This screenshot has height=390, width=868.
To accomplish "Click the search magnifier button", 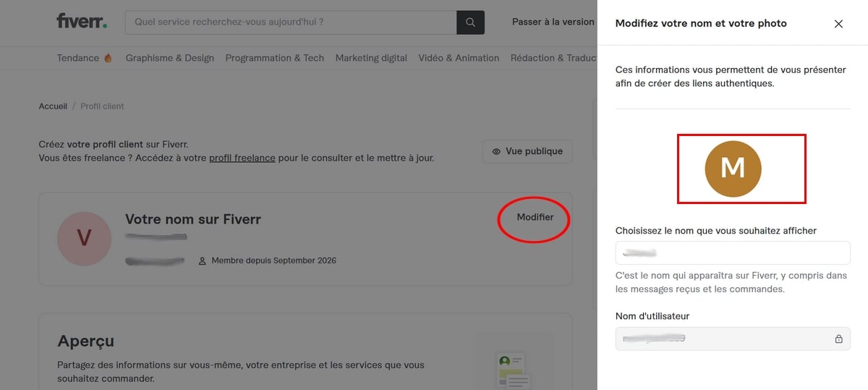I will [x=470, y=22].
